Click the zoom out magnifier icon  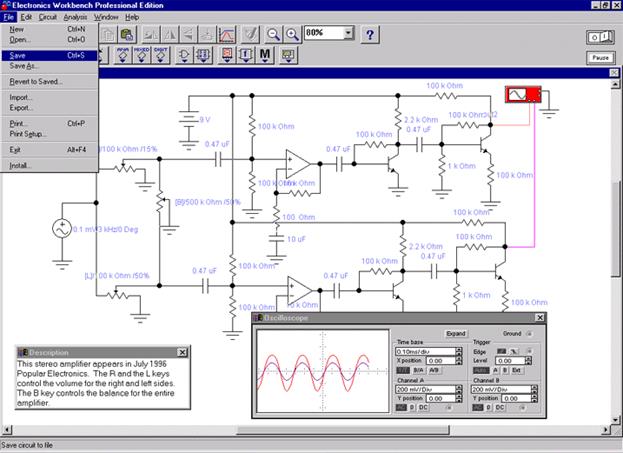click(x=273, y=35)
